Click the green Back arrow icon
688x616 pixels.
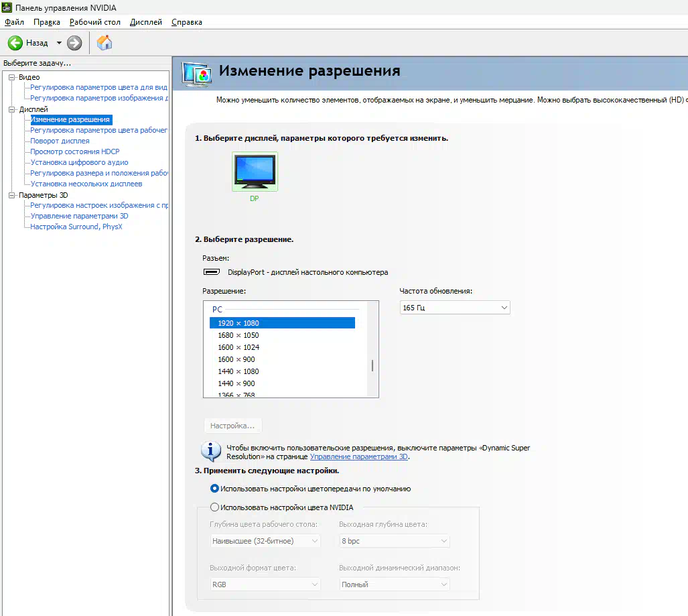pos(15,43)
